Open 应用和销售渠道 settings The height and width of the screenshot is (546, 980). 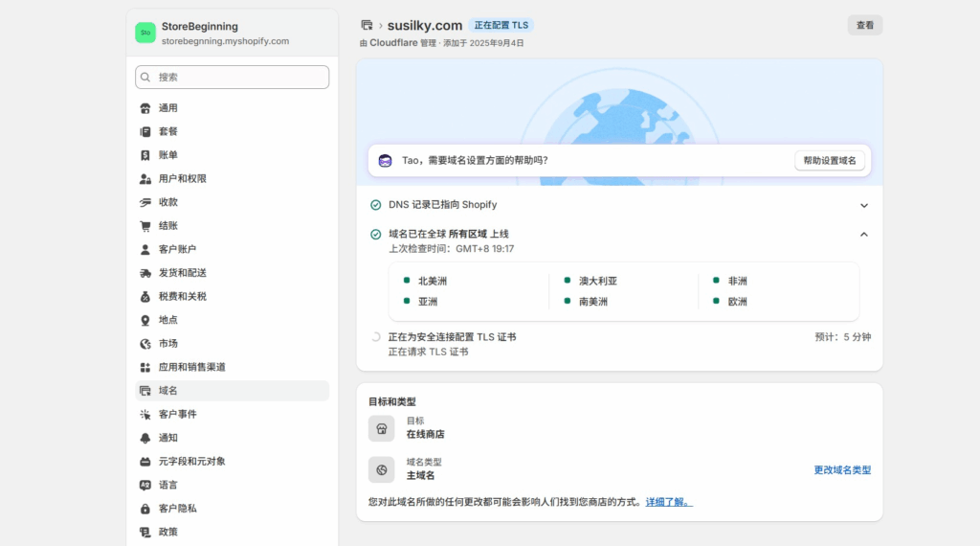click(191, 367)
